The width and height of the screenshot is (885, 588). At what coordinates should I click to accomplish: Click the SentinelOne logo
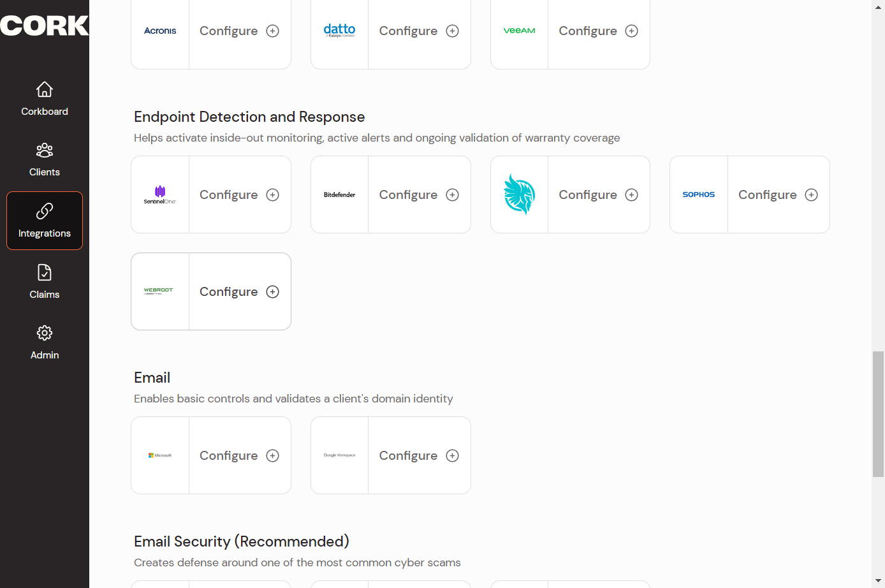[x=160, y=195]
